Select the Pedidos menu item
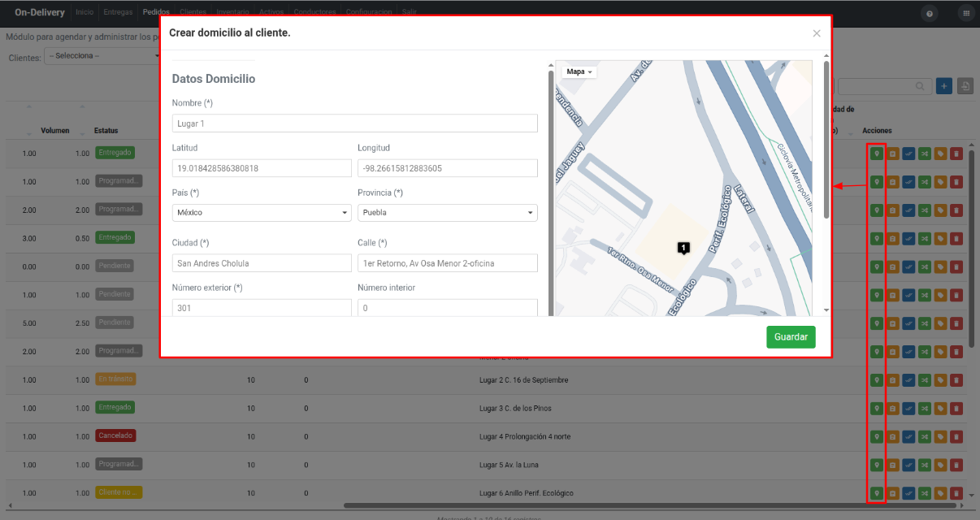 (x=156, y=12)
